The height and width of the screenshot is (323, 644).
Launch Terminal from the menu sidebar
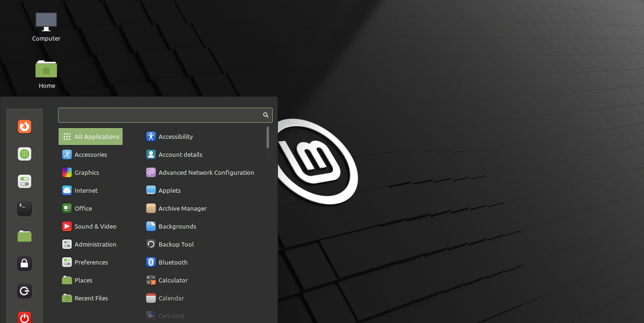pos(24,209)
